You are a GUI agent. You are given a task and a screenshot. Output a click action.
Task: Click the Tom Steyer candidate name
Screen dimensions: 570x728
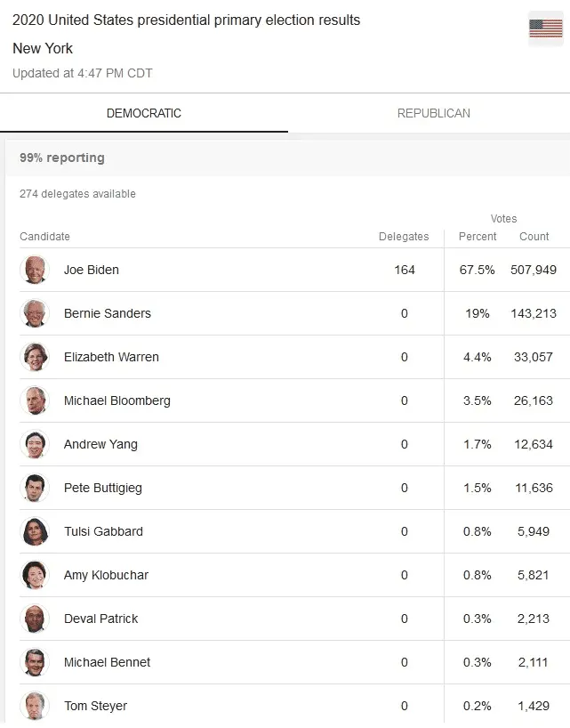[95, 706]
